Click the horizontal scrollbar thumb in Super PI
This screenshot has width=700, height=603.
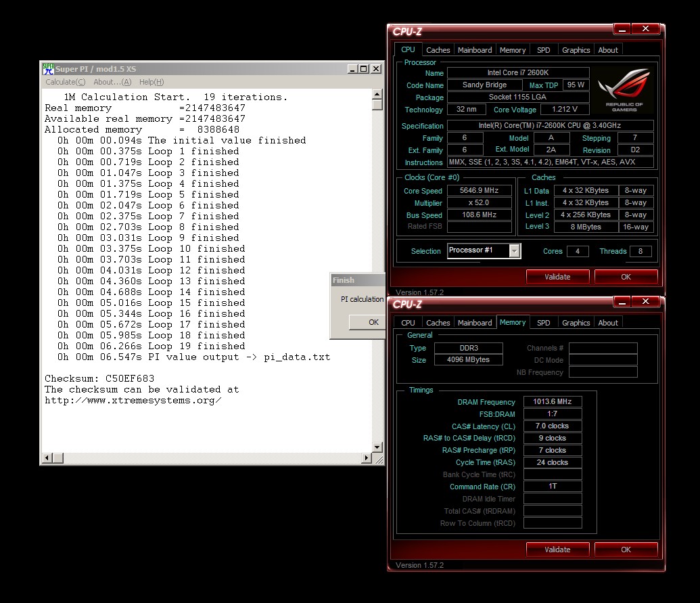coord(57,457)
